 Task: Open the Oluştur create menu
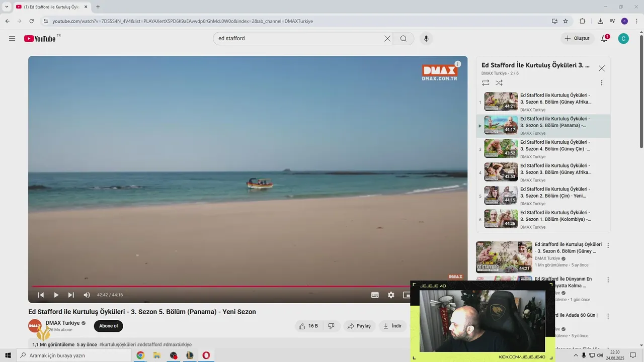coord(578,39)
